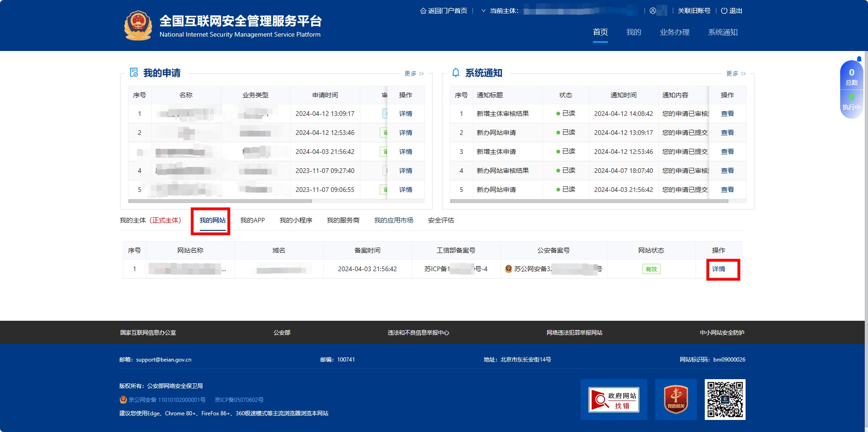Click 退出 to log out
The height and width of the screenshot is (432, 868).
tap(735, 11)
